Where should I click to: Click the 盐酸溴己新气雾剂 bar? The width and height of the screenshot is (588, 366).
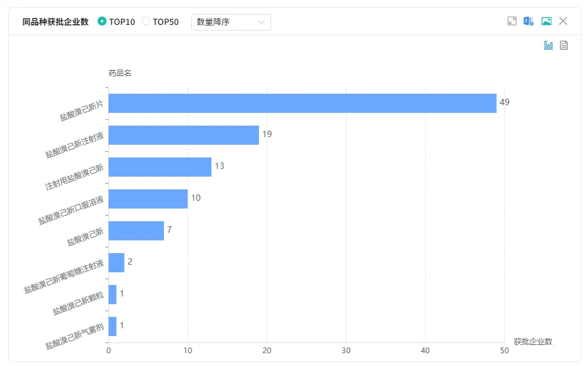[112, 326]
